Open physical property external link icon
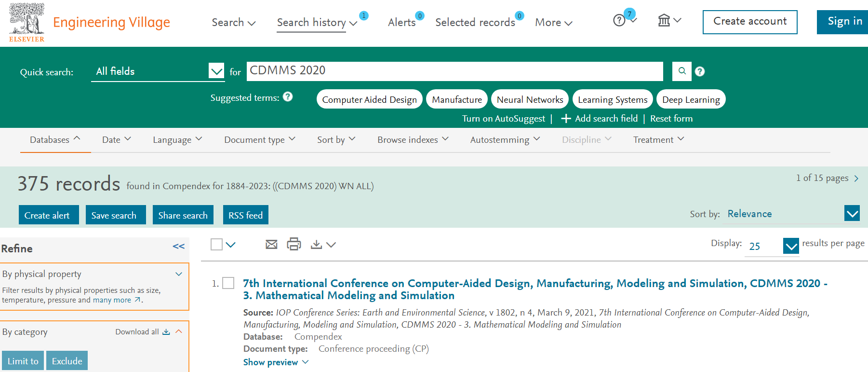The height and width of the screenshot is (372, 868). pos(137,300)
